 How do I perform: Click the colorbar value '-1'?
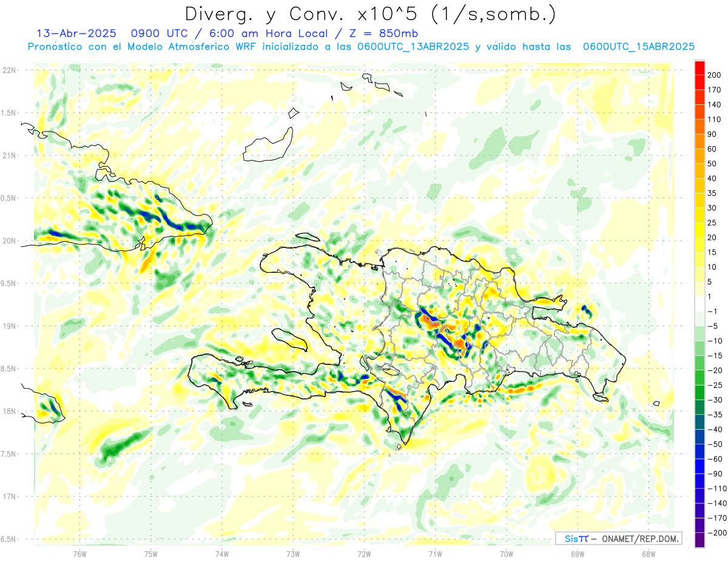[x=713, y=312]
